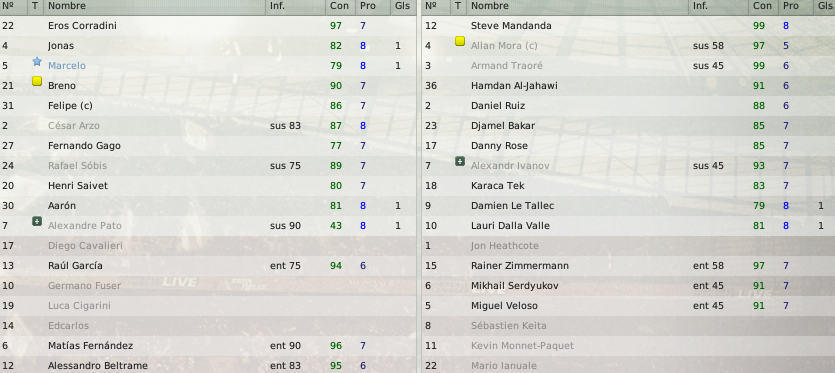This screenshot has height=373, width=835.
Task: Click Breno's yellow card icon
Action: (37, 82)
